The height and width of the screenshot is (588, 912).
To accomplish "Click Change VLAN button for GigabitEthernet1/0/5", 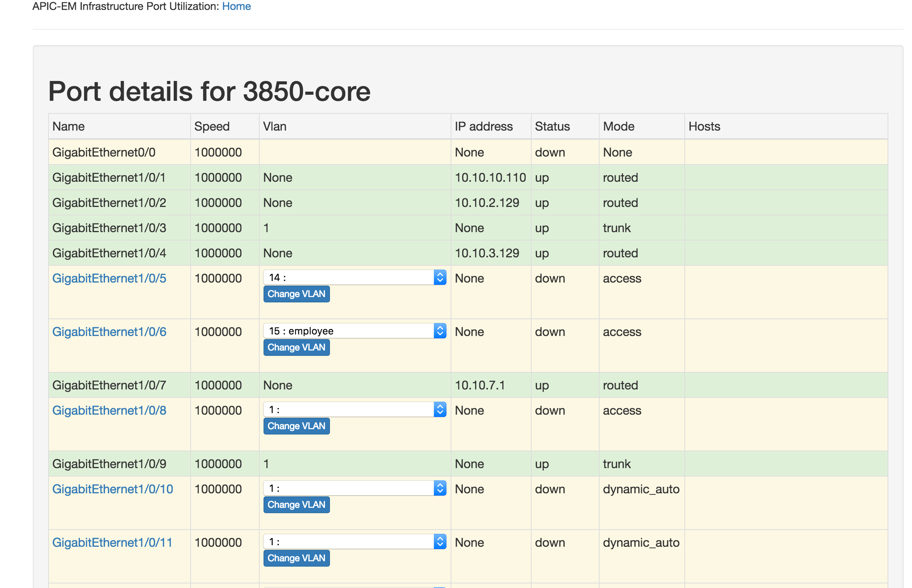I will (x=296, y=294).
